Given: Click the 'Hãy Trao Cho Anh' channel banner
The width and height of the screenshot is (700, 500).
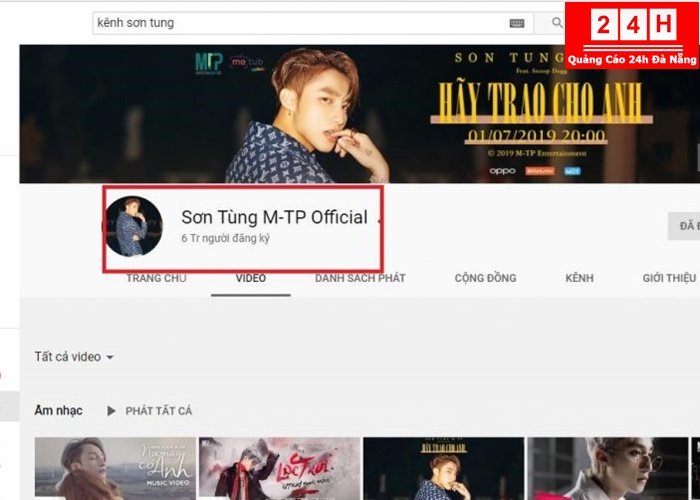Looking at the screenshot, I should [x=359, y=114].
